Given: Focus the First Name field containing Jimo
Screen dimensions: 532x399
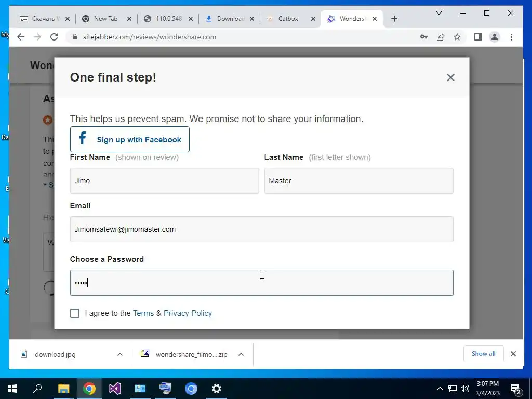Looking at the screenshot, I should tap(165, 181).
